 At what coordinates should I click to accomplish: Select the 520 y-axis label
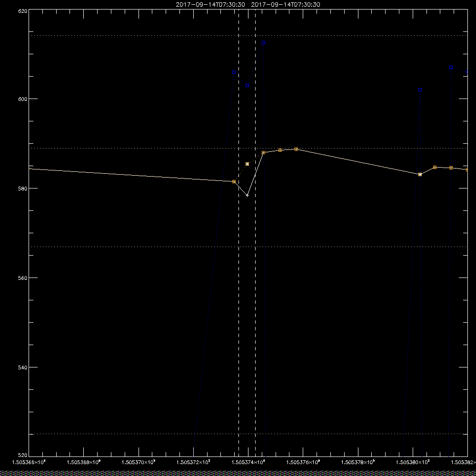click(23, 456)
